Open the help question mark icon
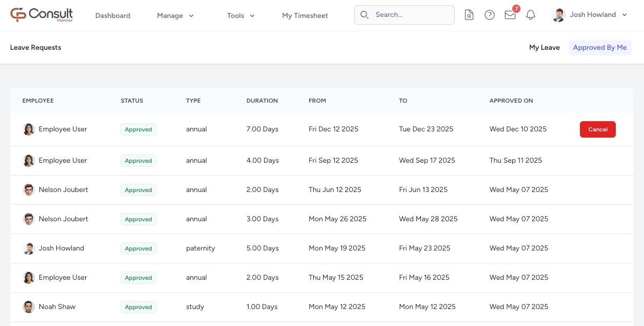 (490, 15)
